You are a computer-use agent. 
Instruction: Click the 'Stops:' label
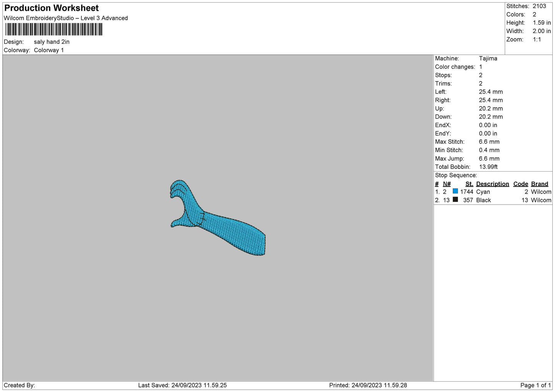click(443, 75)
